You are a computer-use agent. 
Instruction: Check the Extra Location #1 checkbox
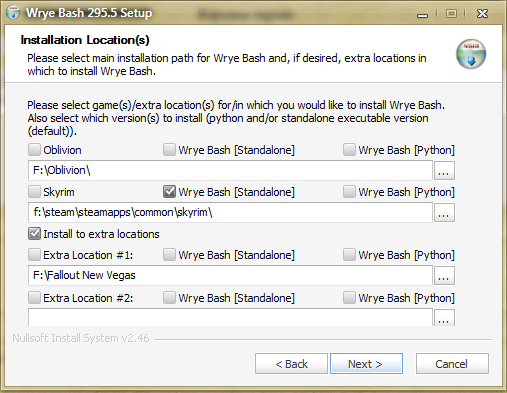tap(34, 255)
